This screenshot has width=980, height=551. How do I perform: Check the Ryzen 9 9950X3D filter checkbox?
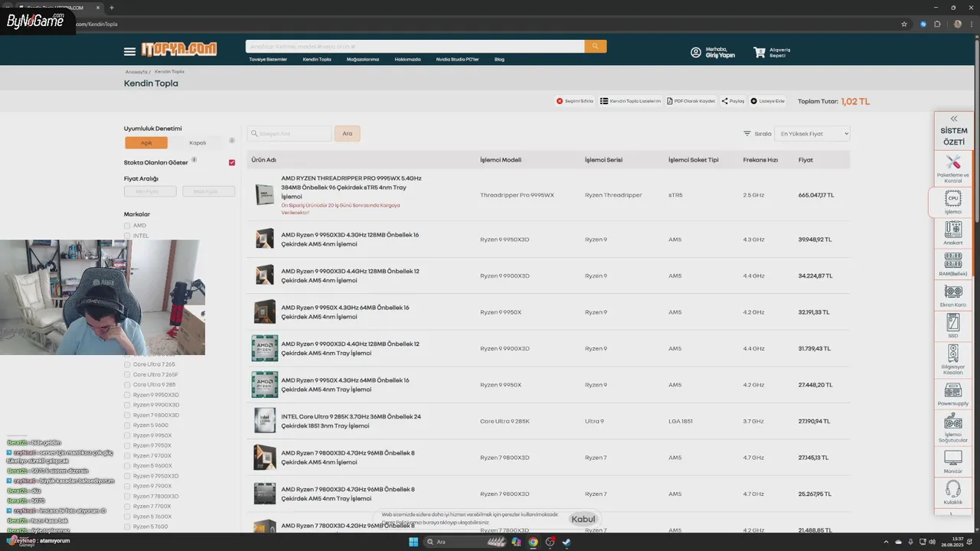click(127, 395)
